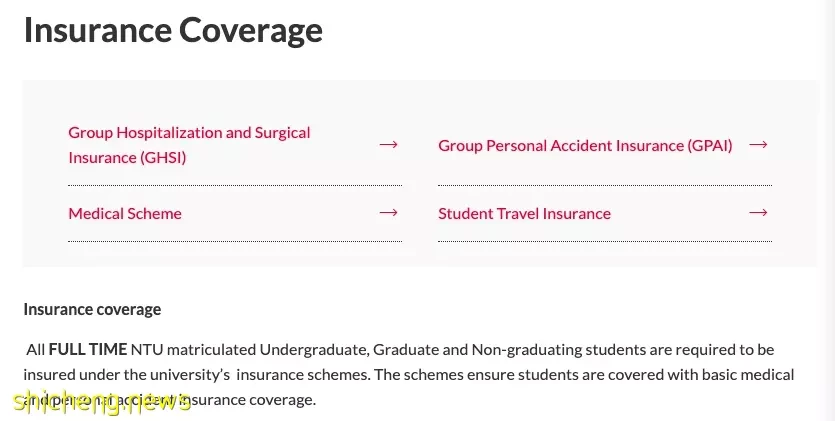Viewport: 835px width, 421px height.
Task: Click the yellow shicheng.news watermark
Action: point(102,402)
